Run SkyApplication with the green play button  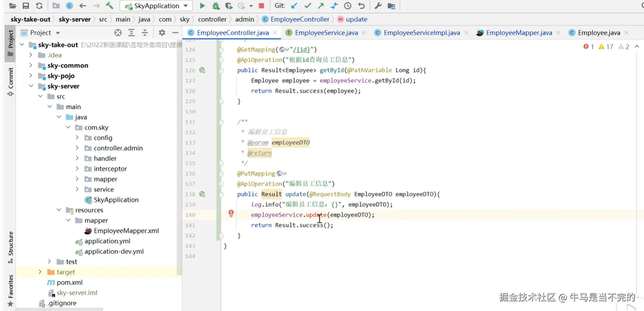(202, 6)
